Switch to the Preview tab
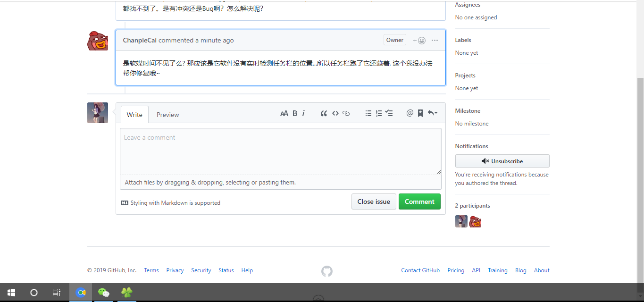The image size is (644, 302). point(167,114)
